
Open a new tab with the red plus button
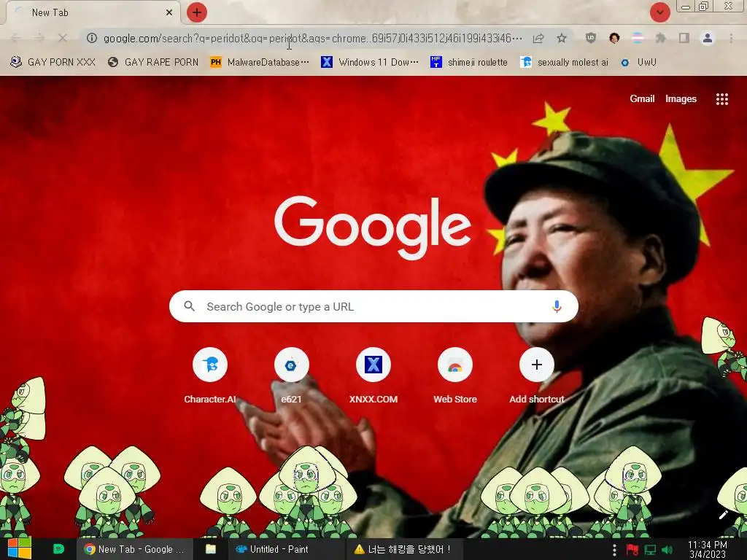click(x=197, y=12)
